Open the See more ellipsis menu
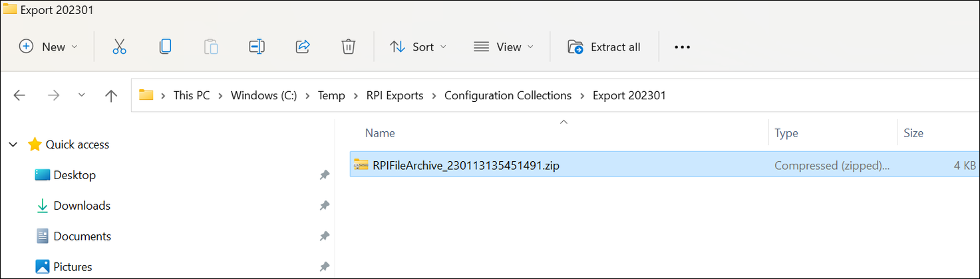The image size is (980, 279). [x=682, y=47]
